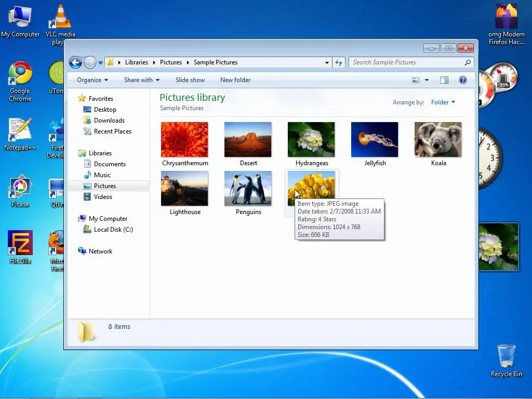Click the FileZilla desktop icon
532x399 pixels.
(20, 247)
